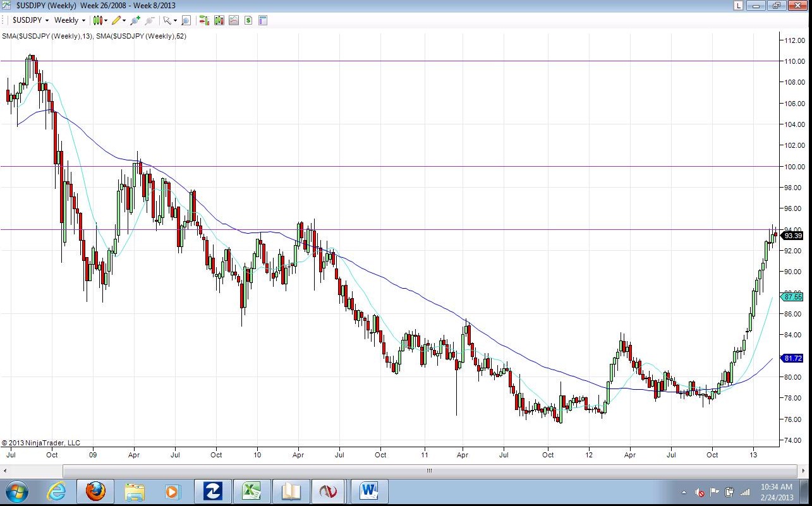
Task: Select the pencil drawing tool
Action: coord(116,20)
